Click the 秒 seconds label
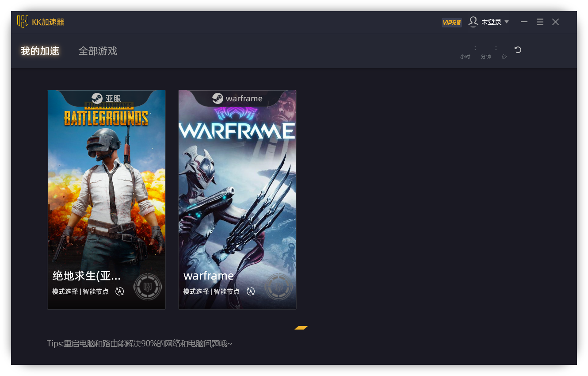 (x=504, y=57)
